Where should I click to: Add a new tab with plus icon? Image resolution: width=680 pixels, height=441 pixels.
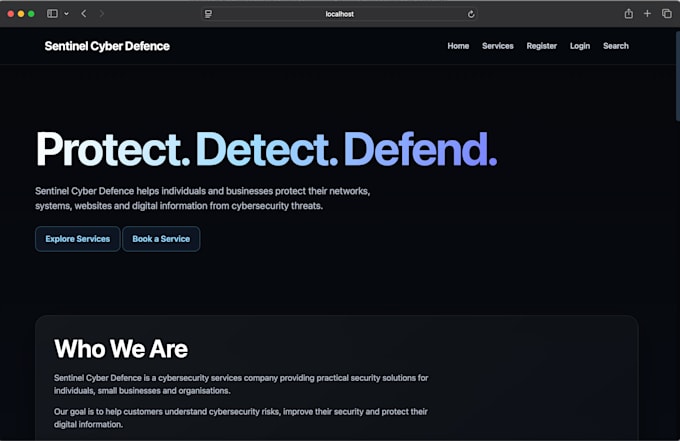647,14
